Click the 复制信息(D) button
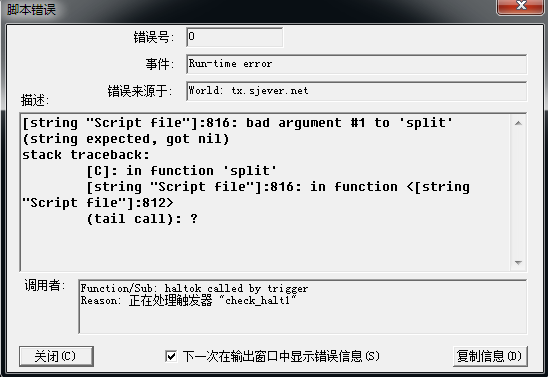Screen dimensions: 548x377 (490, 356)
